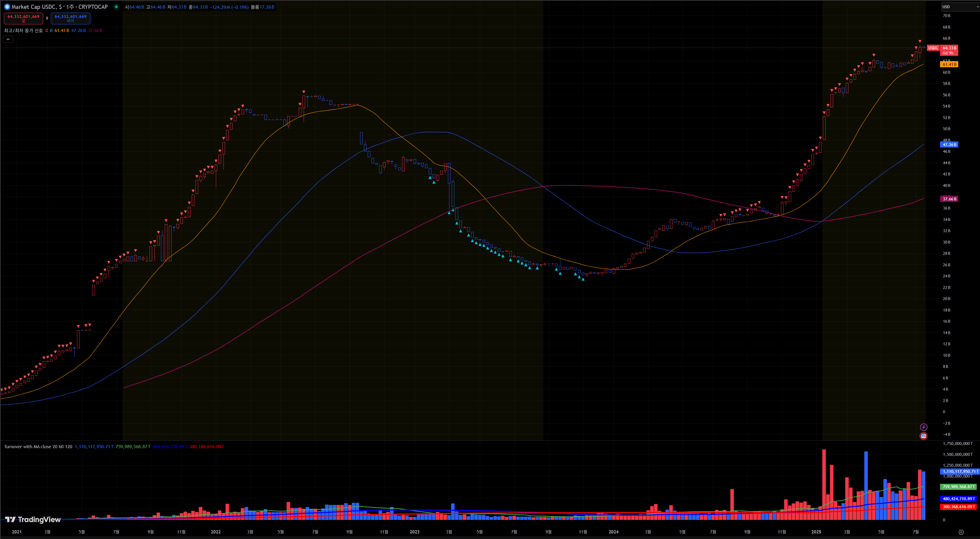Click the green 759,989,568.87T turnover label
Viewport: 980px width, 539px height.
coord(959,487)
